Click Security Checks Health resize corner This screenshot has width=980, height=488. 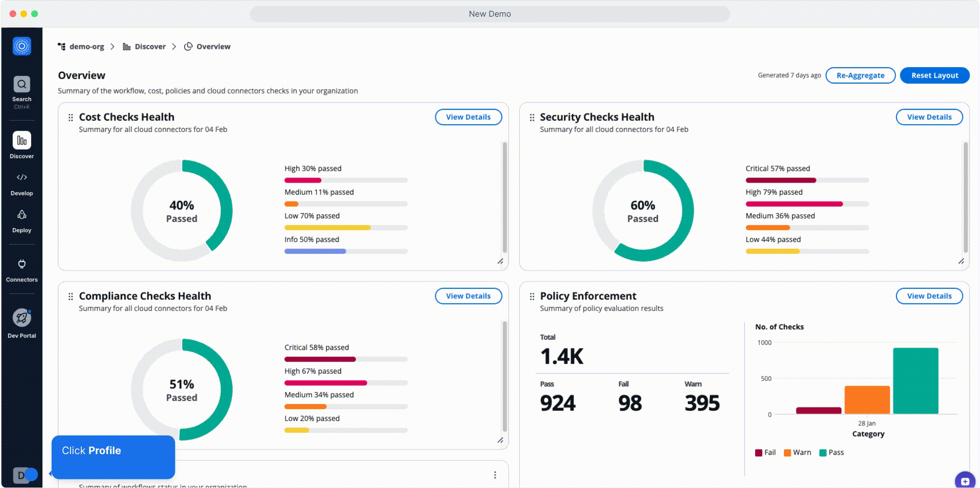pyautogui.click(x=961, y=262)
